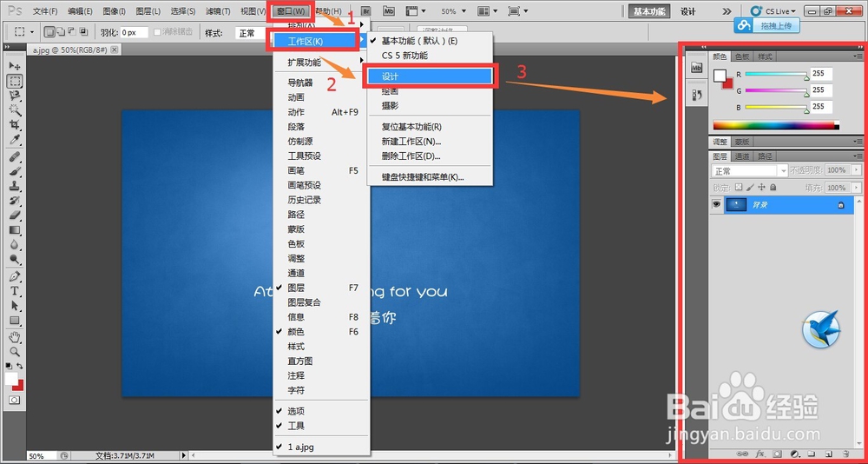Select the Gradient tool
This screenshot has height=464, width=868.
(15, 229)
